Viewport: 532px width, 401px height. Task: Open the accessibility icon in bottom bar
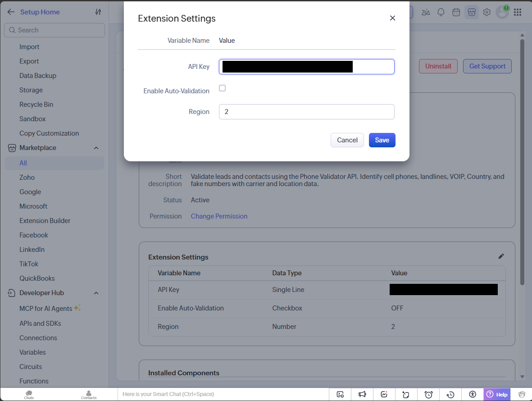(x=473, y=394)
